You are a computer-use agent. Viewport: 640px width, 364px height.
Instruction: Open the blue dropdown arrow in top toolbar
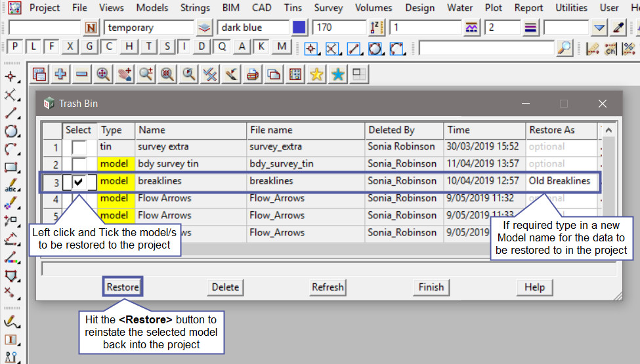click(x=599, y=28)
